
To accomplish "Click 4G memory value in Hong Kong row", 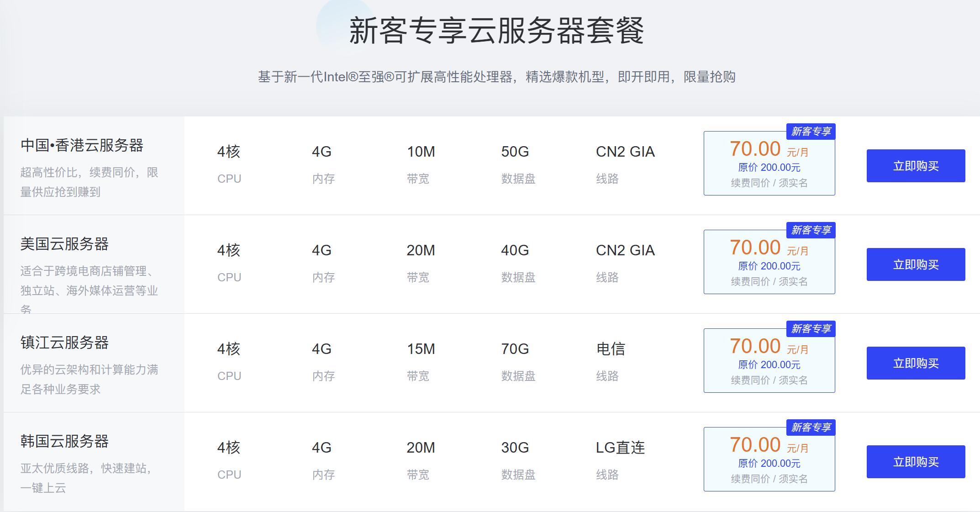I will tap(321, 152).
